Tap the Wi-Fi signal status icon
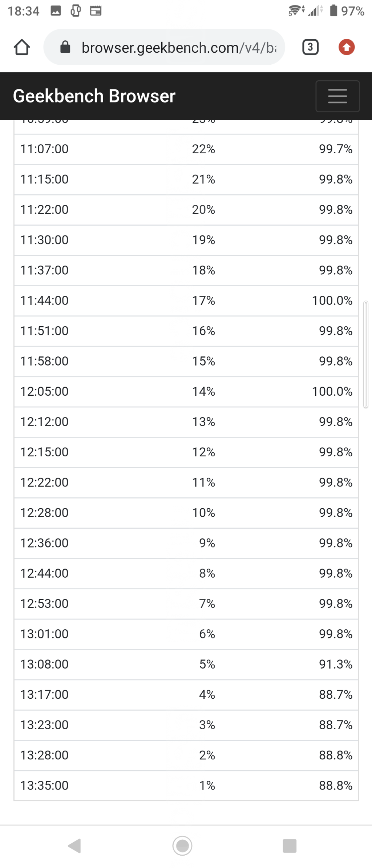 pyautogui.click(x=295, y=11)
